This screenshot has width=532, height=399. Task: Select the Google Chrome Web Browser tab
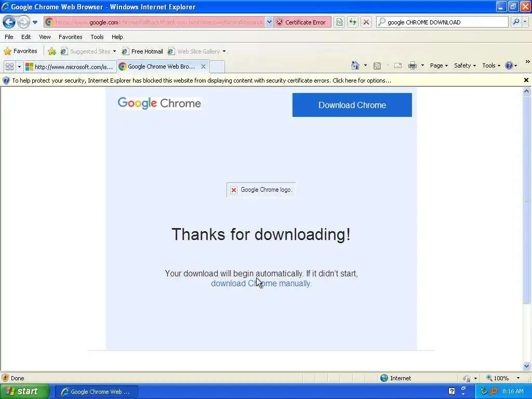(x=158, y=66)
